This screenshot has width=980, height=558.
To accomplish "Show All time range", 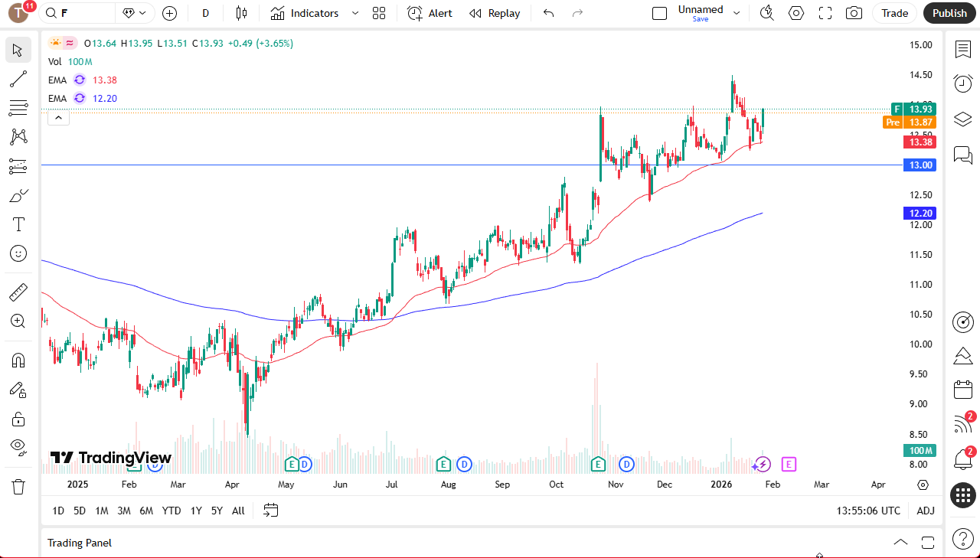I will coord(238,511).
